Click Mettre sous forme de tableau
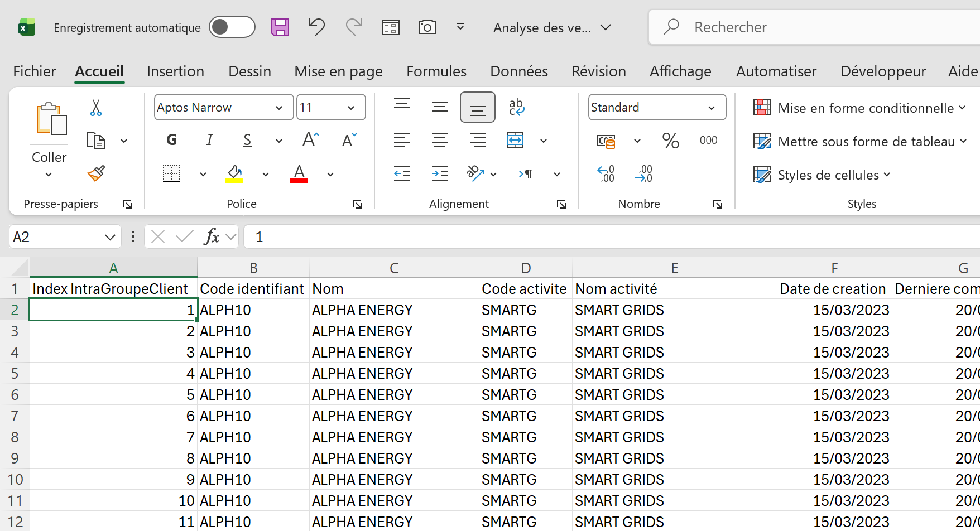This screenshot has width=980, height=531. 859,142
